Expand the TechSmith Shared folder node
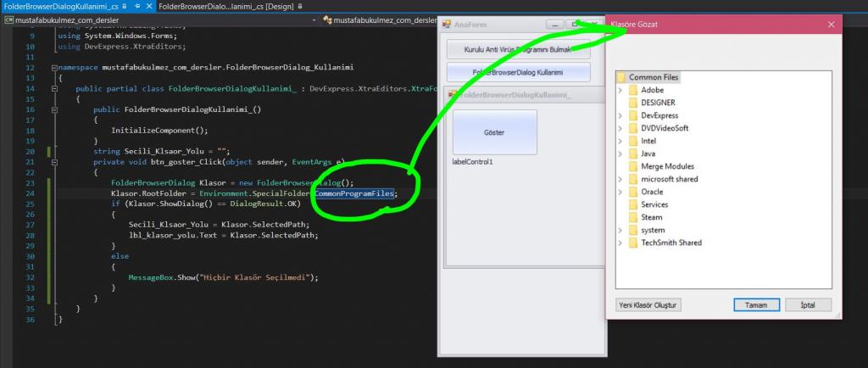Screen dimensions: 868x368 620,243
